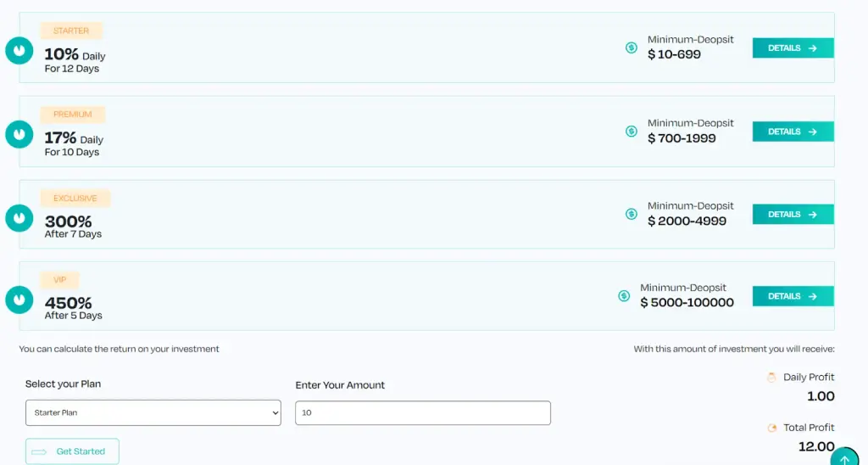Screen dimensions: 868x465
Task: Click the 450% return text
Action: tap(68, 303)
